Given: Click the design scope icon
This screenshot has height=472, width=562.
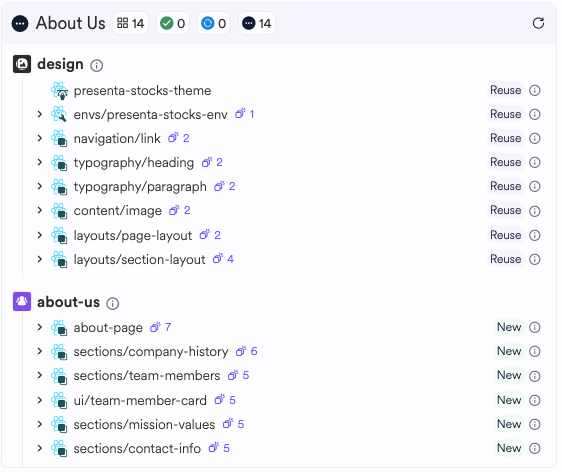Looking at the screenshot, I should click(x=22, y=64).
